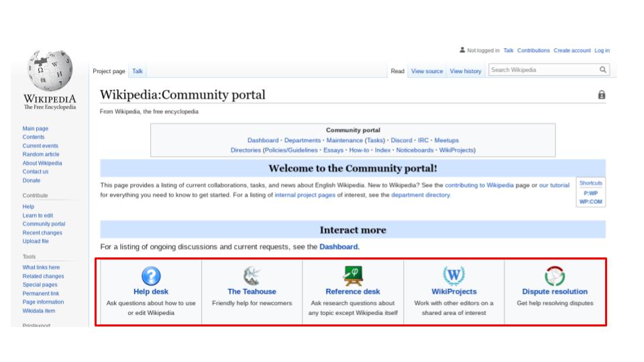
Task: Click the P:WP shortcut
Action: coord(590,193)
